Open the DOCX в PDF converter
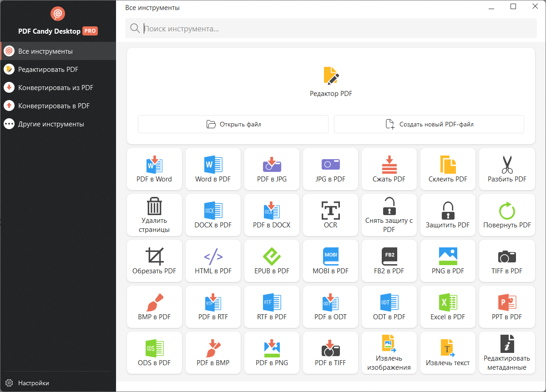The width and height of the screenshot is (546, 392). 213,215
